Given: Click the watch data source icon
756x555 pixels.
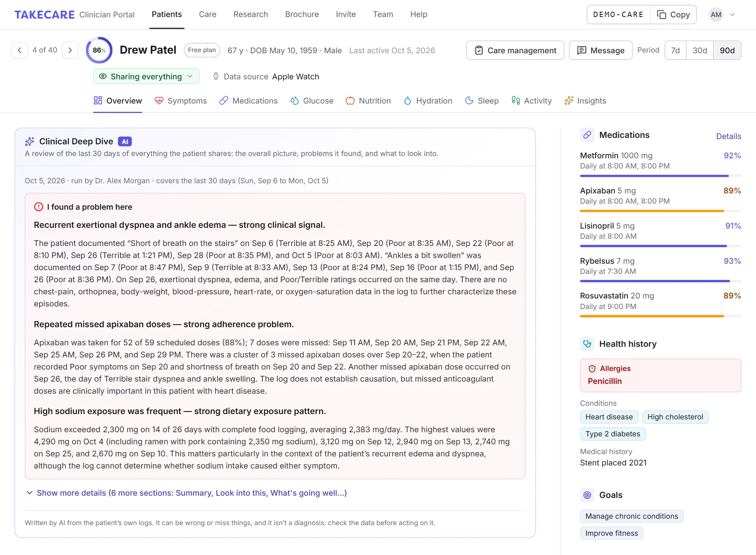Looking at the screenshot, I should point(216,76).
